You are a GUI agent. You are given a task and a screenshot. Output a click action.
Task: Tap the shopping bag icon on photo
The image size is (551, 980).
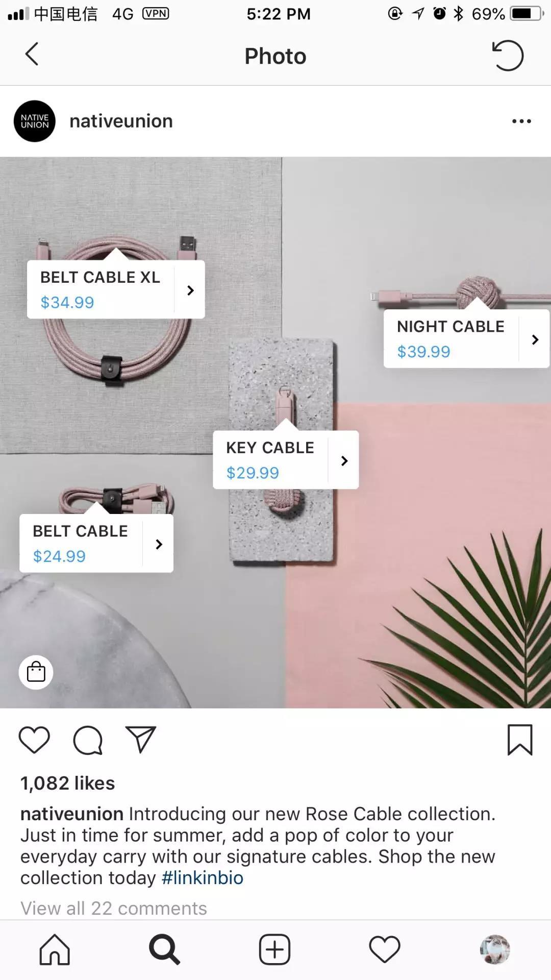[x=36, y=672]
